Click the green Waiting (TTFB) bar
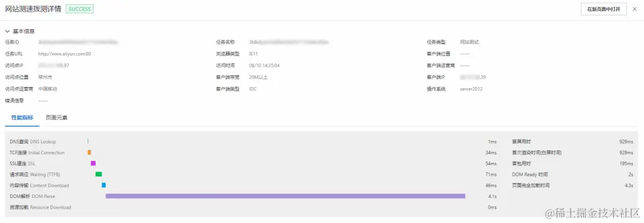 (98, 174)
